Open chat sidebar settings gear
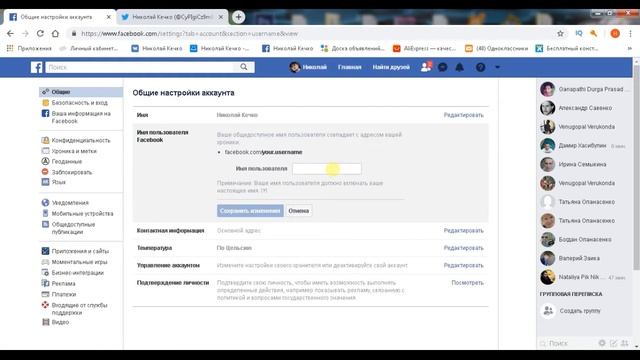The height and width of the screenshot is (360, 640). 602,343
